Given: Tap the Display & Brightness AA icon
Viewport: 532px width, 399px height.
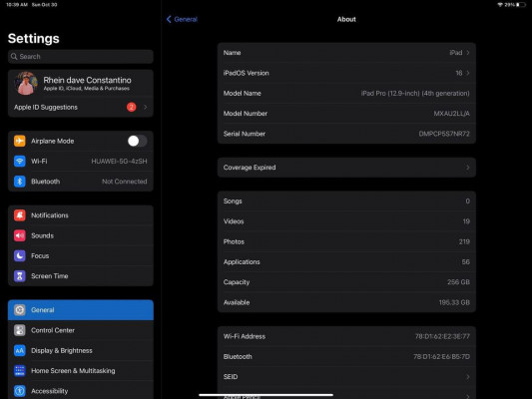Looking at the screenshot, I should click(x=19, y=350).
